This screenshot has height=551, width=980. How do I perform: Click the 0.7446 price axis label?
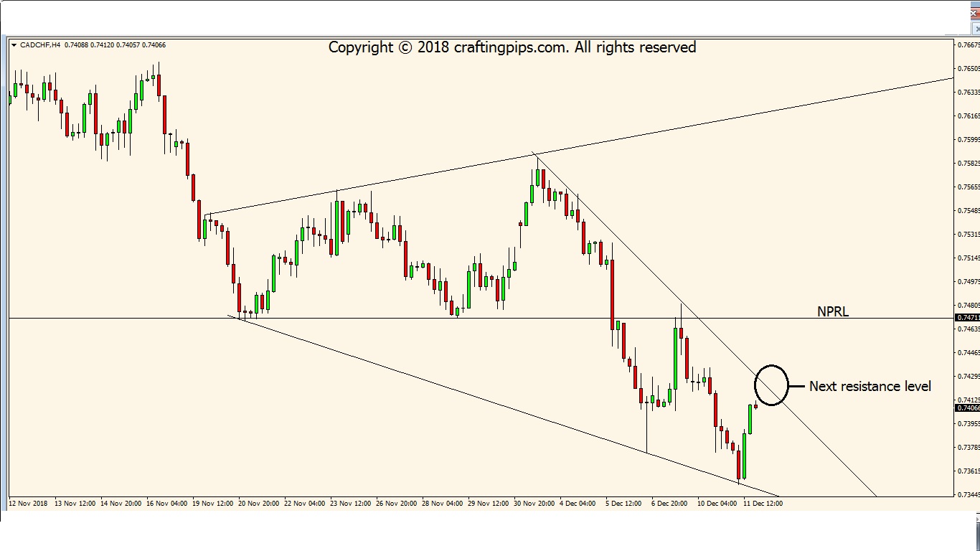click(969, 353)
